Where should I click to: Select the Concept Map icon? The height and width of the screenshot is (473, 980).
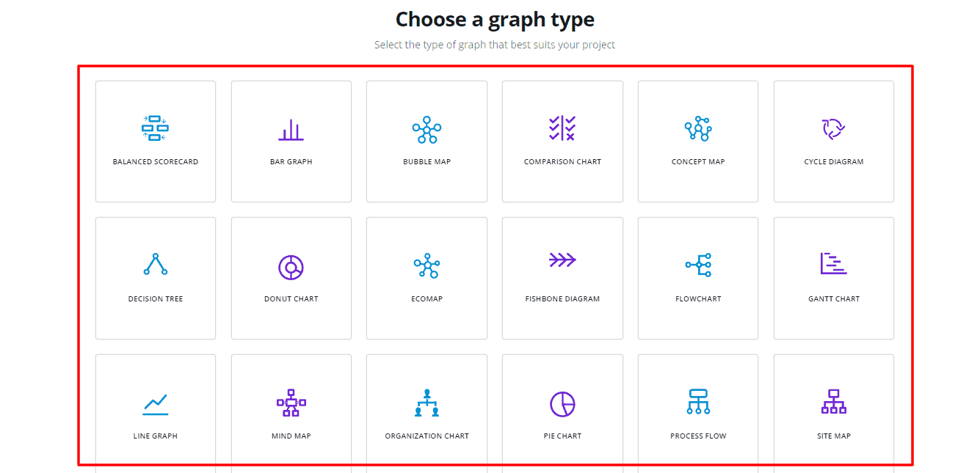point(698,129)
